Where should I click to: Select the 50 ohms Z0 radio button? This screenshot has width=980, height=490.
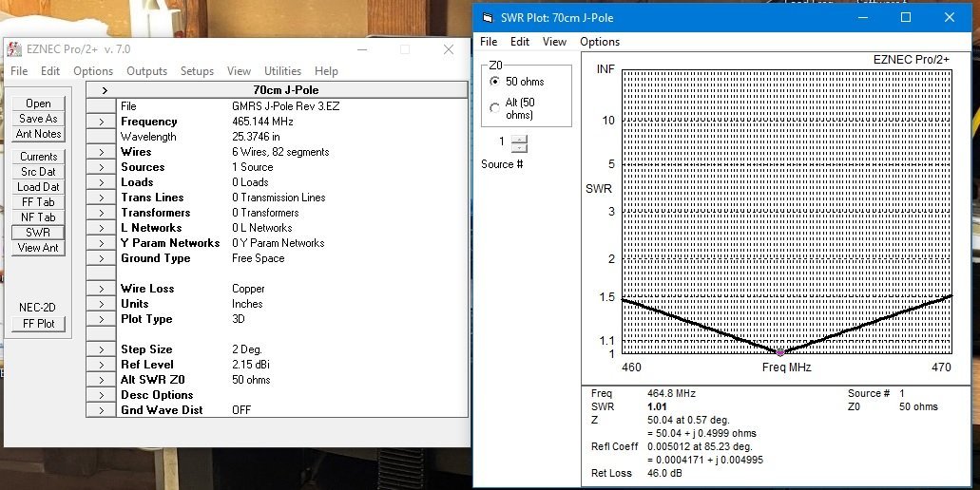(x=494, y=82)
